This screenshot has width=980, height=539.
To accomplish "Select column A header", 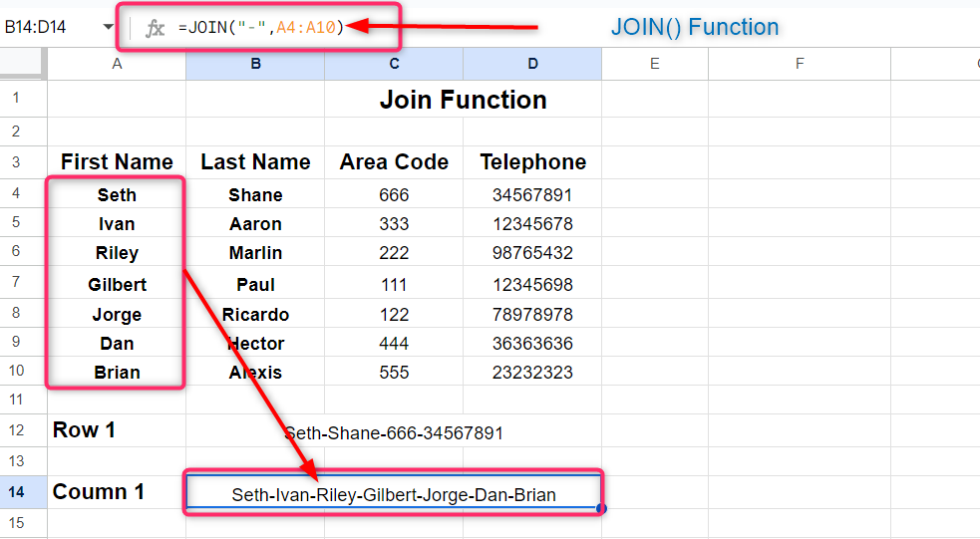I will coord(117,64).
